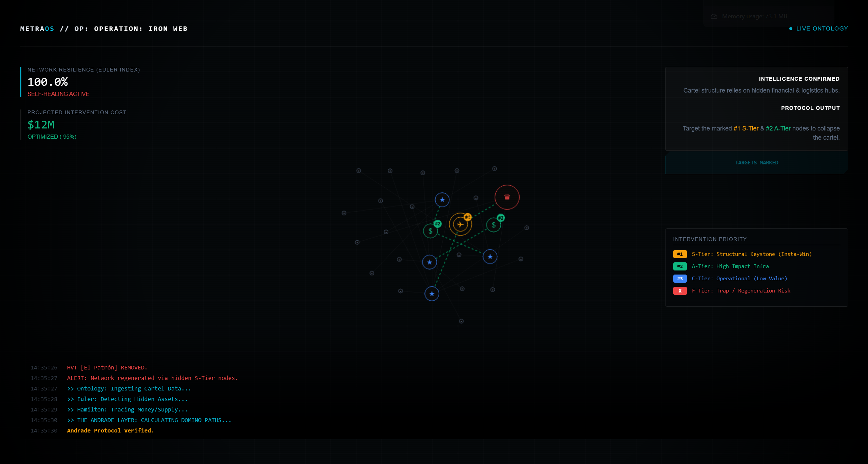This screenshot has height=464, width=868.
Task: Click 'THE ANDRADE LAYER: CALCULATING DOMINO PATHS' log line
Action: click(149, 420)
